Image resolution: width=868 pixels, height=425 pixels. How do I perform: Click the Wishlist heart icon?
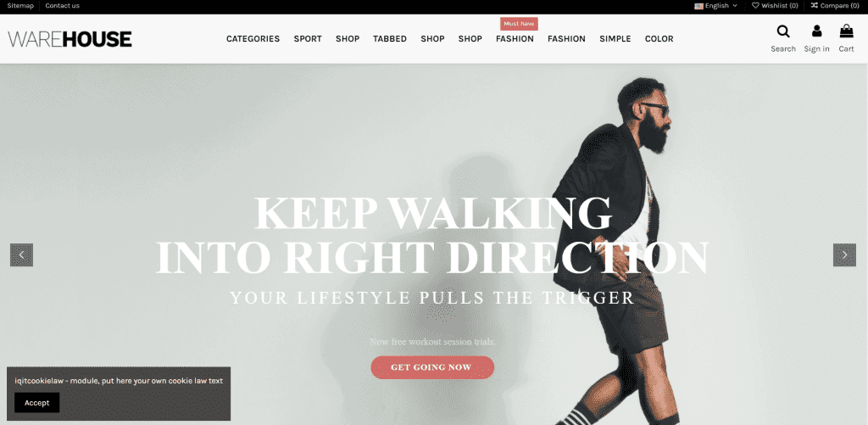point(755,6)
